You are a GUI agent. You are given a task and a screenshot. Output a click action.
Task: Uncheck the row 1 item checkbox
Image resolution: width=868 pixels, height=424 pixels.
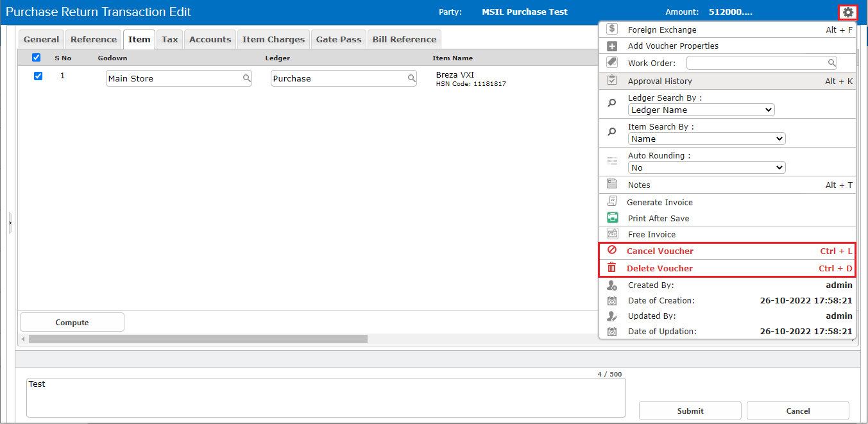click(x=38, y=76)
